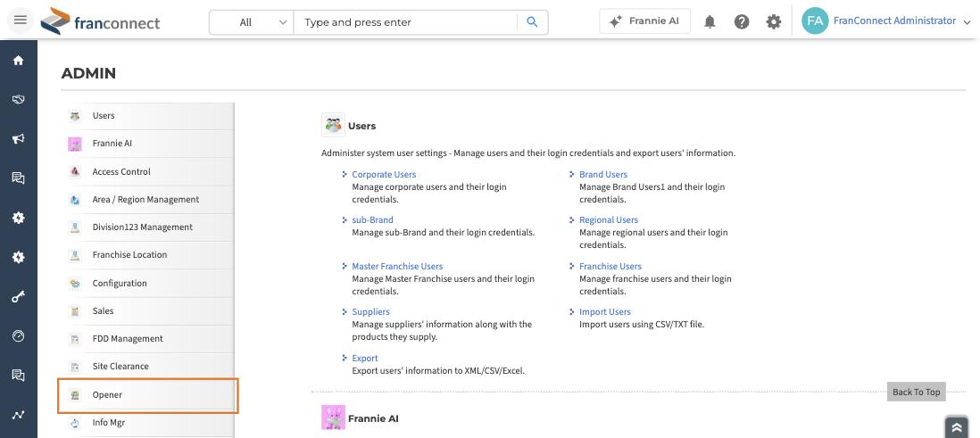Screen dimensions: 980x438
Task: Click the FDD Management list icon
Action: (x=75, y=339)
